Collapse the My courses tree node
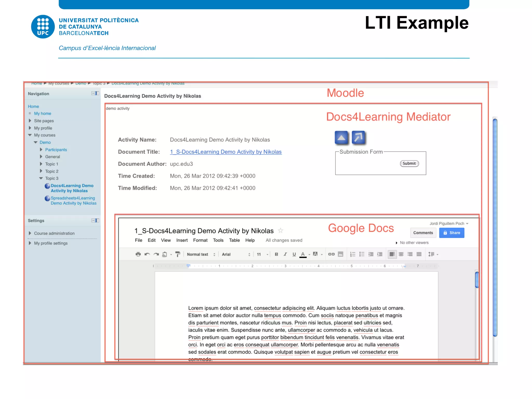Image resolution: width=532 pixels, height=399 pixels. pyautogui.click(x=30, y=135)
